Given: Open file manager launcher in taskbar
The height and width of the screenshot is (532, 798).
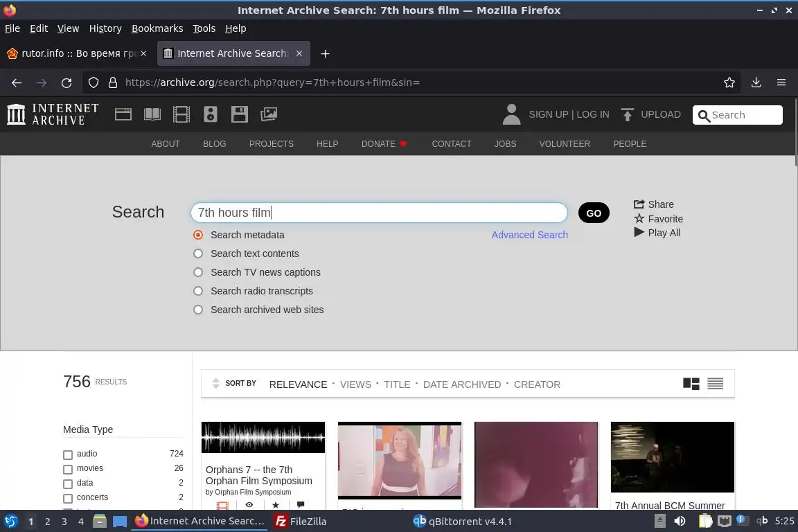Looking at the screenshot, I should pyautogui.click(x=100, y=521).
